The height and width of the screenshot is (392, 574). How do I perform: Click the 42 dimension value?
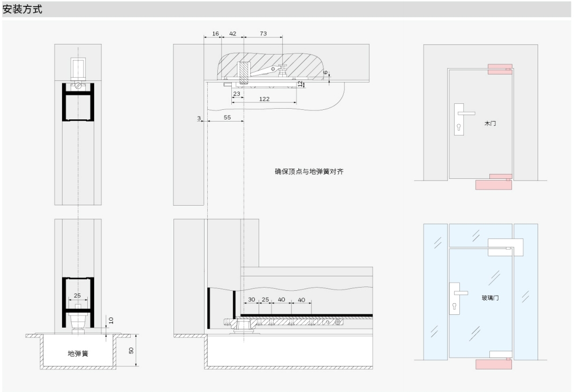point(233,33)
